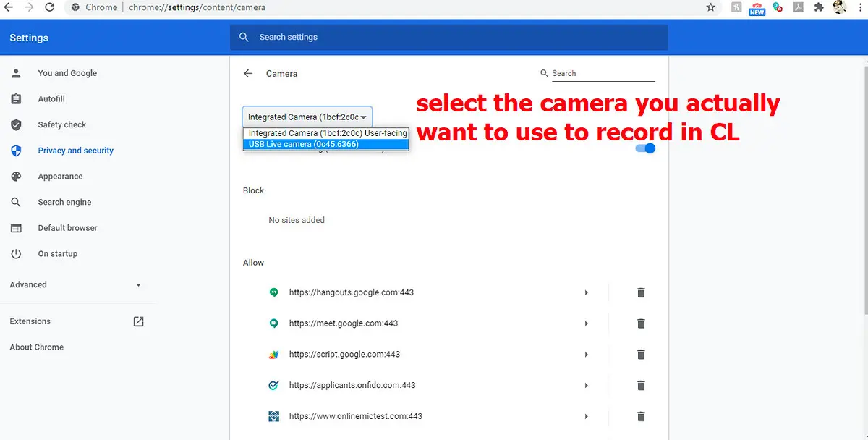Turn off the camera permission toggle switch
The width and height of the screenshot is (868, 440).
coord(644,148)
